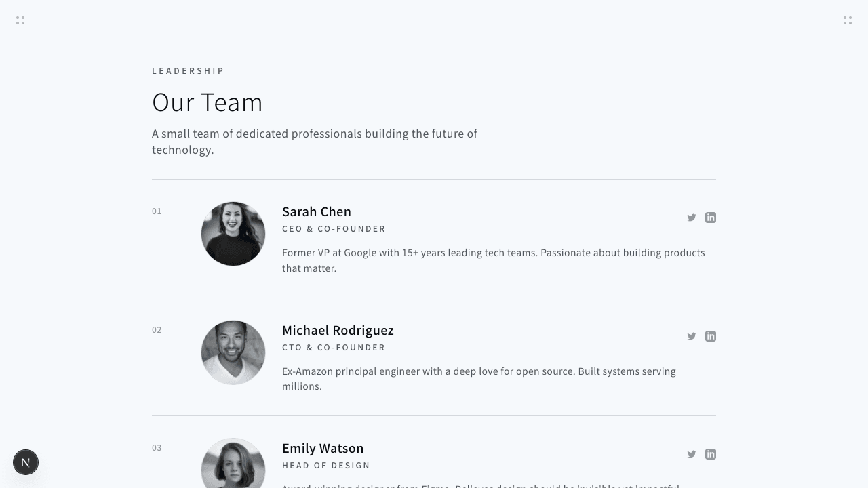Click the LEADERSHIP section label
Image resolution: width=868 pixels, height=488 pixels.
[x=188, y=70]
